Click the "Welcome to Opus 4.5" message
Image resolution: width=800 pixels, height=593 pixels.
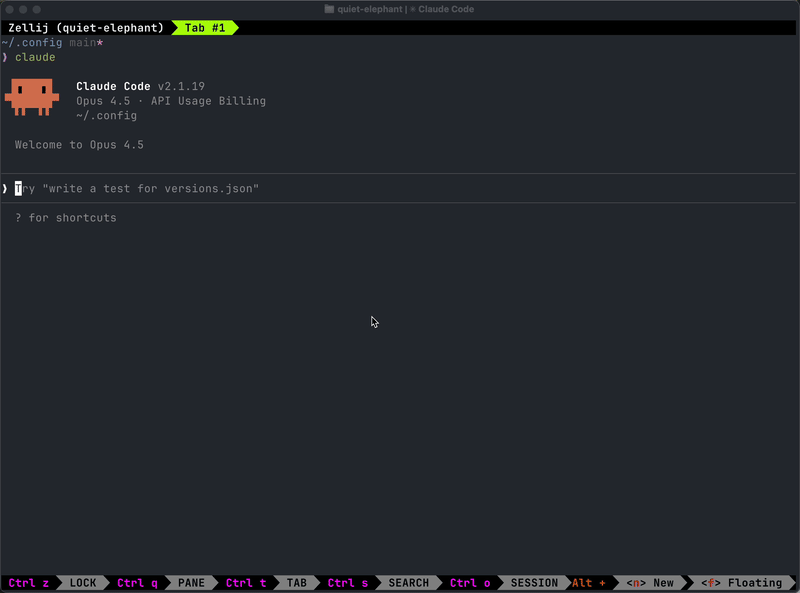point(79,145)
